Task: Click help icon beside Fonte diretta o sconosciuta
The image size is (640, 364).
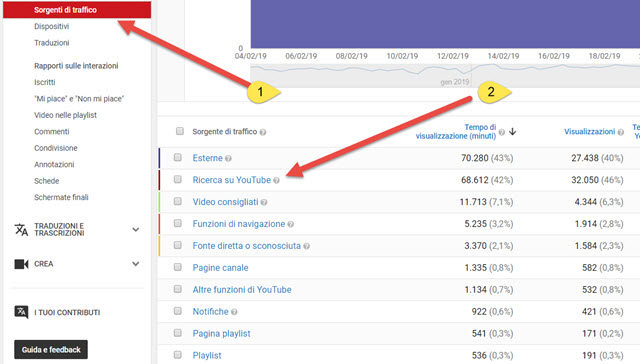Action: click(307, 246)
